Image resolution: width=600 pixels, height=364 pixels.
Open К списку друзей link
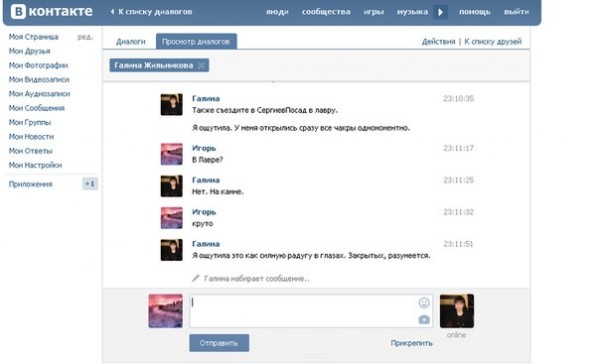coord(493,41)
